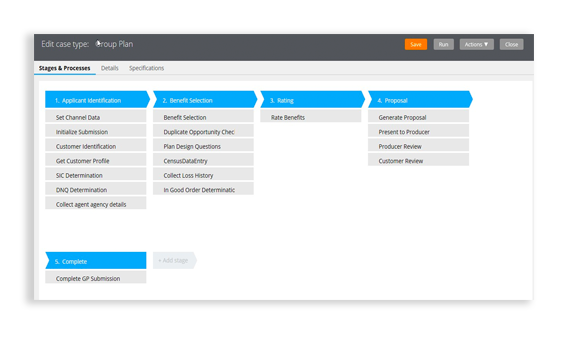Select the Applicant Identification stage header
This screenshot has height=360, width=562.
click(97, 100)
